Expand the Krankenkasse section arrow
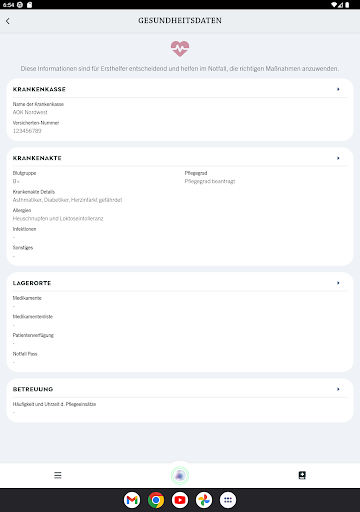Viewport: 360px width, 512px height. 338,89
